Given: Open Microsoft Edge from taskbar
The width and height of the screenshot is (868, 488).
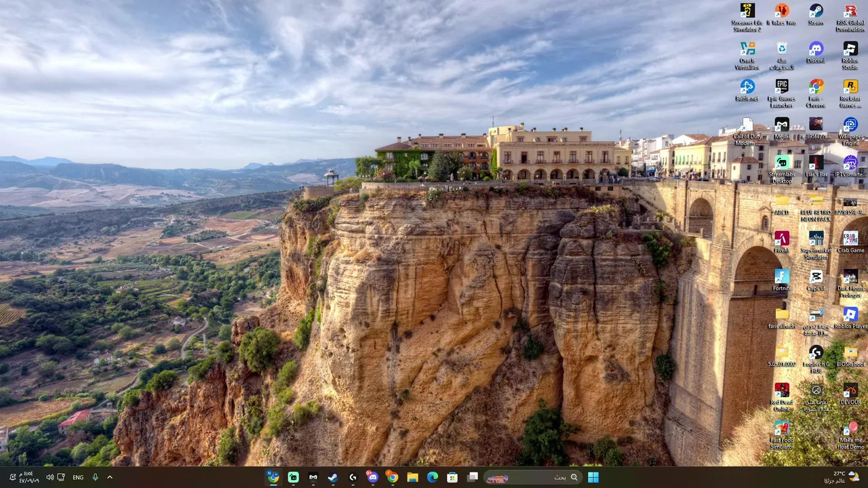Looking at the screenshot, I should tap(433, 477).
